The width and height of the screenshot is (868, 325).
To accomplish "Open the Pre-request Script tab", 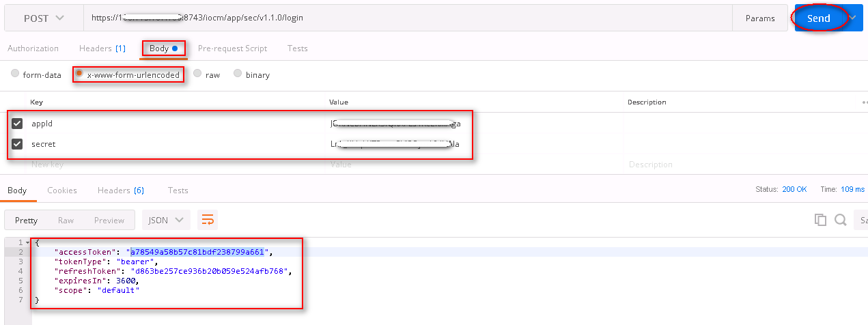I will click(x=232, y=48).
